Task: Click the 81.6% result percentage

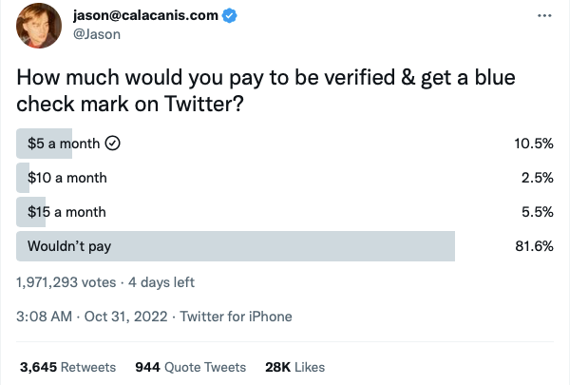Action: (x=535, y=246)
